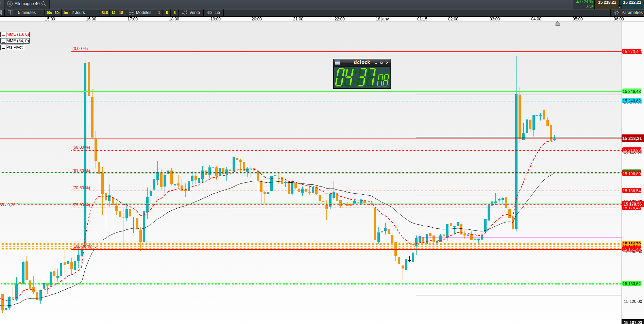Image resolution: width=644 pixels, height=324 pixels.
Task: Click the SLS shortcut button
Action: [105, 13]
